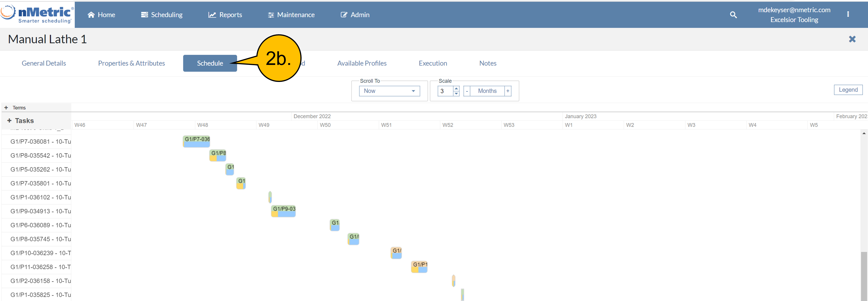Open the three-dot user options menu
This screenshot has height=301, width=868.
tap(848, 14)
